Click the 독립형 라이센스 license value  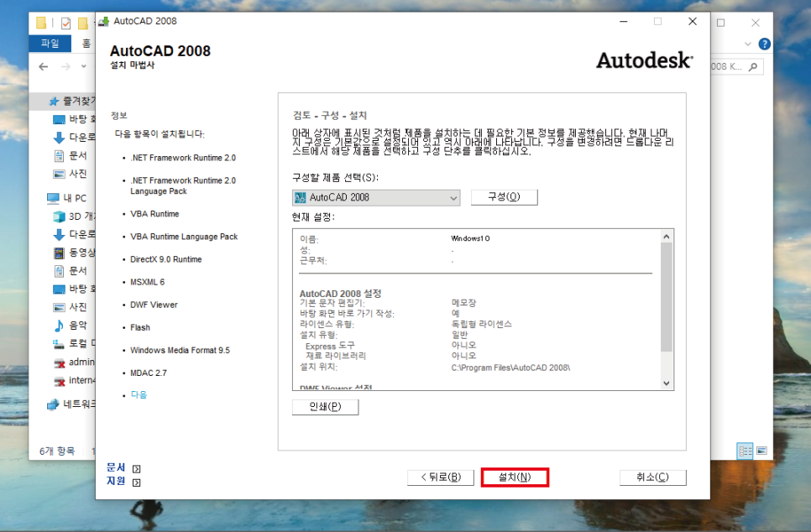(482, 324)
